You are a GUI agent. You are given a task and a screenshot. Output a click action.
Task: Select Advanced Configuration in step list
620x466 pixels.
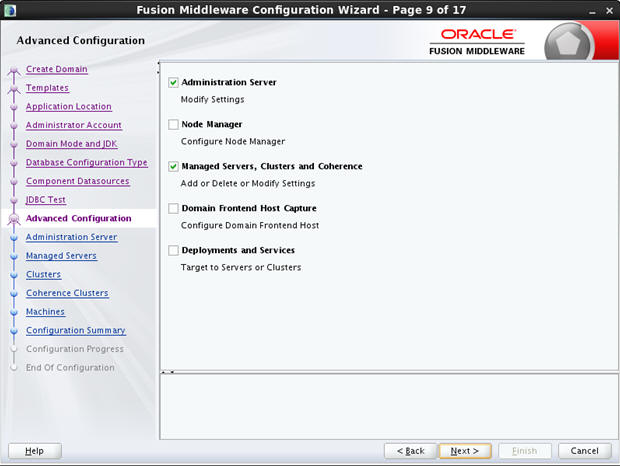pyautogui.click(x=79, y=218)
